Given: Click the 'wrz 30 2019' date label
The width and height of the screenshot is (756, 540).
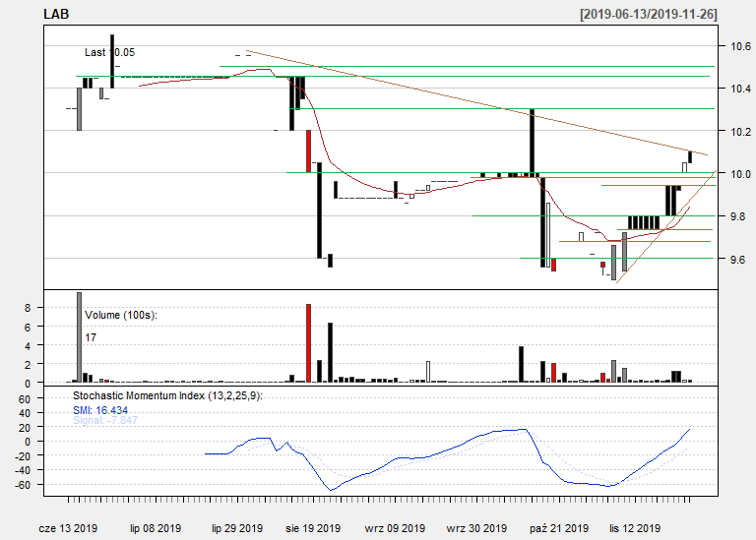Looking at the screenshot, I should tap(476, 528).
